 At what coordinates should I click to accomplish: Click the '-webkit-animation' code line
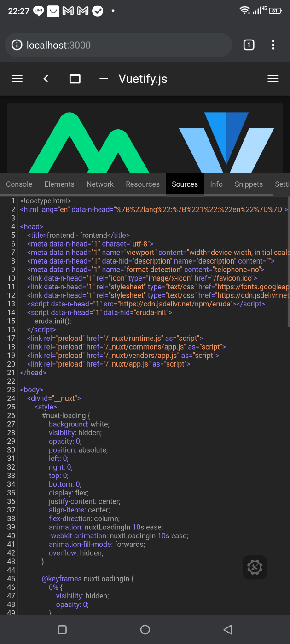point(119,536)
